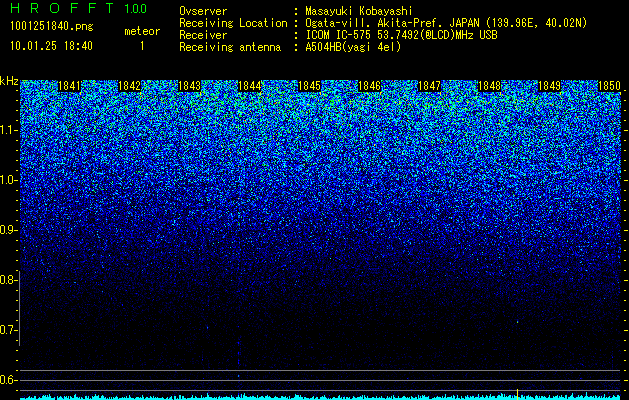The height and width of the screenshot is (400, 629).
Task: Click the 1844 time marker
Action: click(x=250, y=86)
